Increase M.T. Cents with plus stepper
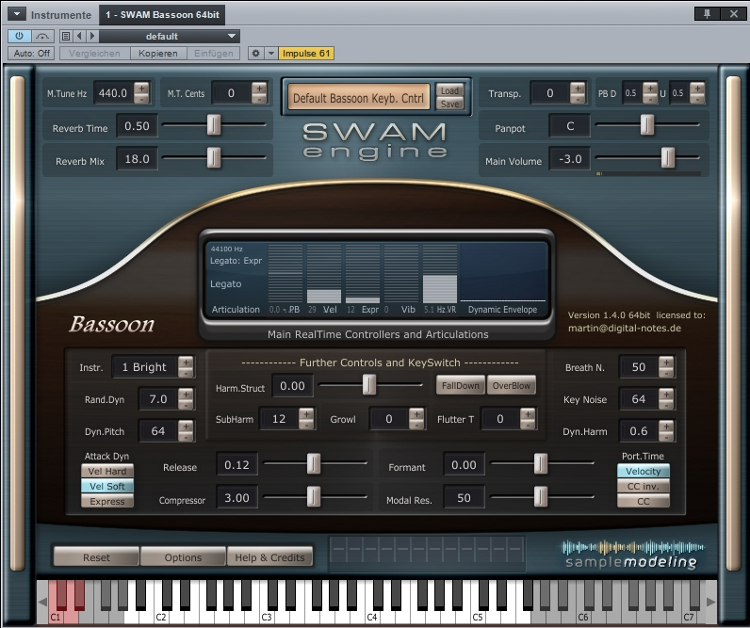Viewport: 750px width, 628px height. 259,88
